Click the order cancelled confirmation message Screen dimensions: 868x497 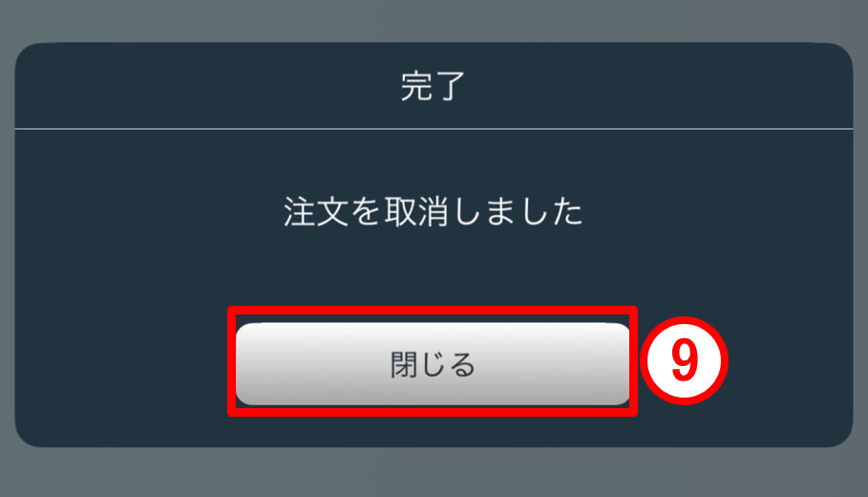[433, 211]
